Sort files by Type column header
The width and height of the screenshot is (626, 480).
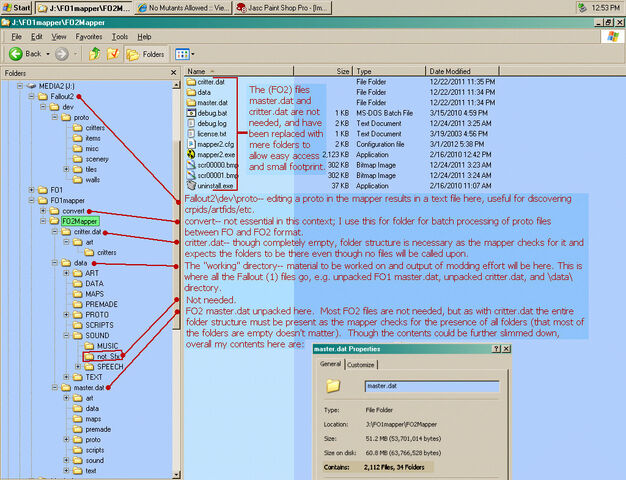(389, 71)
